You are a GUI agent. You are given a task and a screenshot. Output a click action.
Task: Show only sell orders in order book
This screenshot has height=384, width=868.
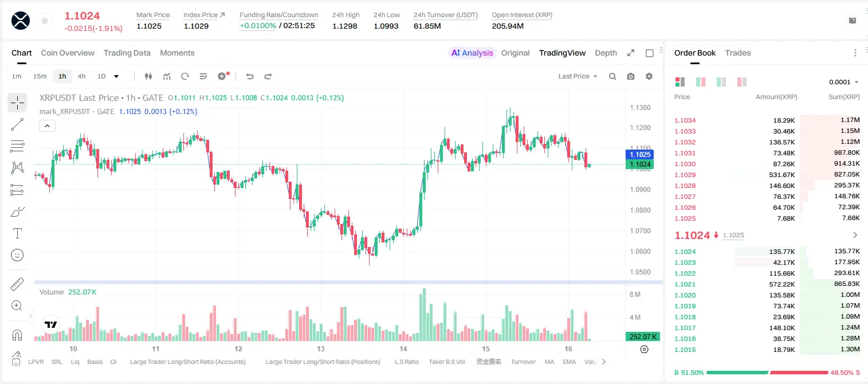point(742,82)
